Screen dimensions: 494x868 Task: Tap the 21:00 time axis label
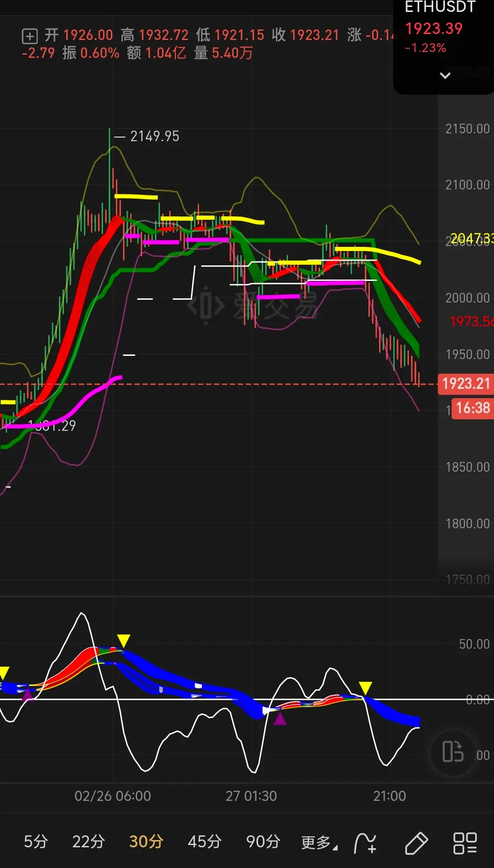[x=390, y=796]
